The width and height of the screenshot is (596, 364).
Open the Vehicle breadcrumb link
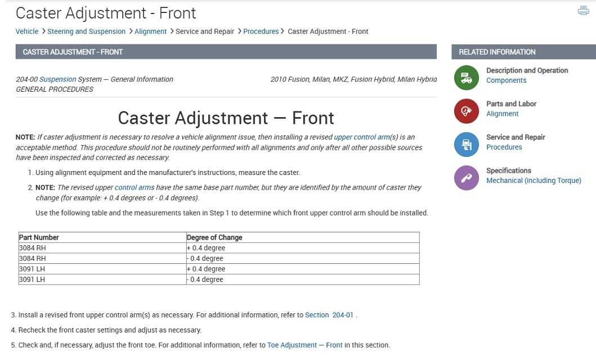tap(27, 32)
